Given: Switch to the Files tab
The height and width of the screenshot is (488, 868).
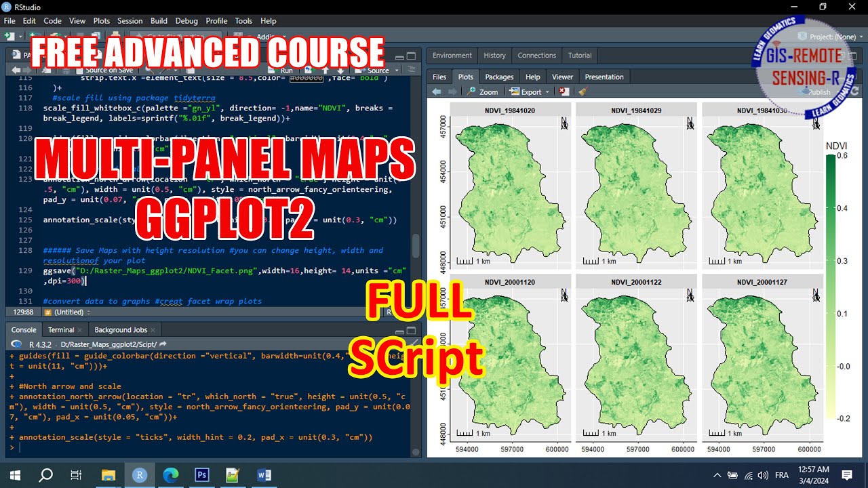Looking at the screenshot, I should 439,77.
